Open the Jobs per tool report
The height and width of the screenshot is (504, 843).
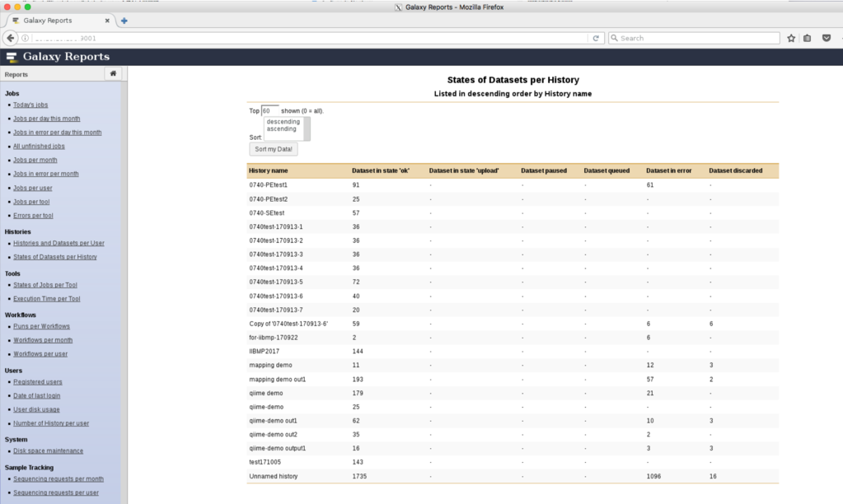pyautogui.click(x=31, y=202)
